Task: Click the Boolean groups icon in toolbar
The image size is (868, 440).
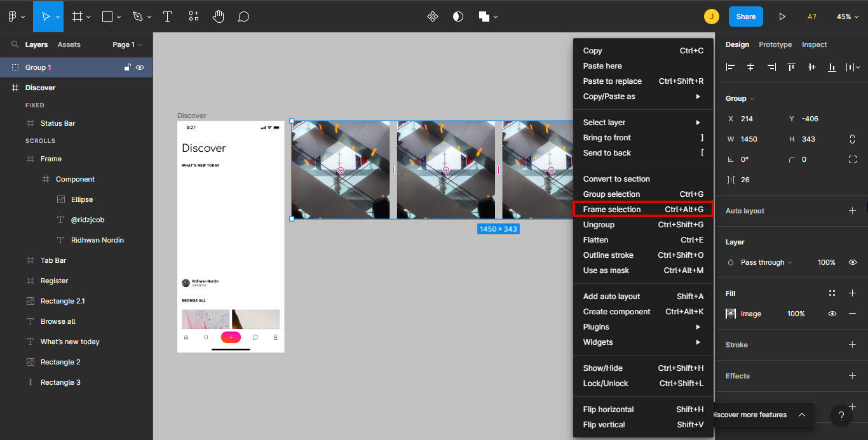Action: (484, 17)
